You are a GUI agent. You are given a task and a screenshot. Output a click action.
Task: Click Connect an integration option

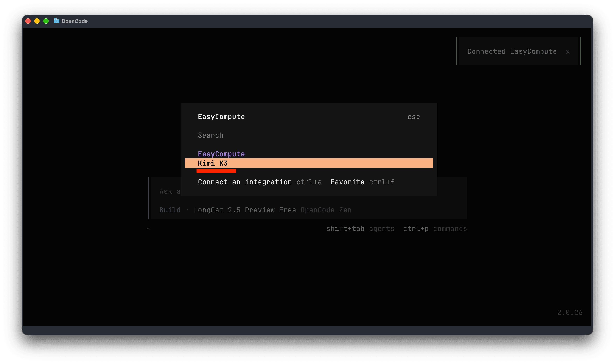point(260,182)
